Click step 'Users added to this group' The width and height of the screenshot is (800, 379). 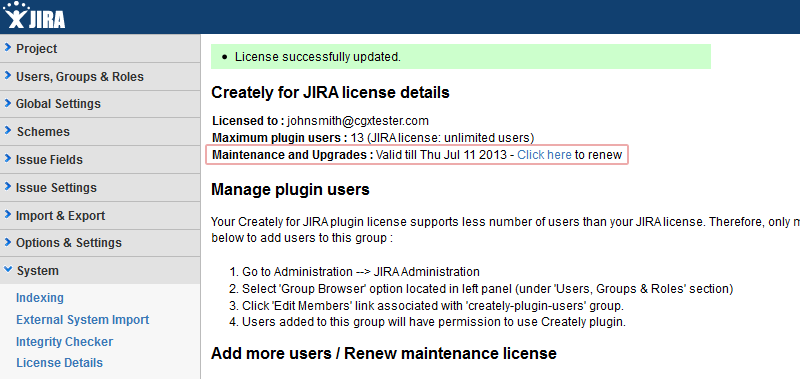[x=434, y=322]
